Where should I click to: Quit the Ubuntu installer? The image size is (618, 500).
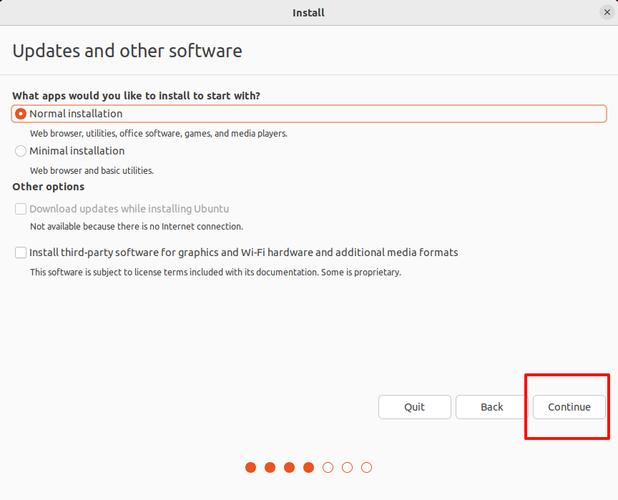pyautogui.click(x=414, y=407)
